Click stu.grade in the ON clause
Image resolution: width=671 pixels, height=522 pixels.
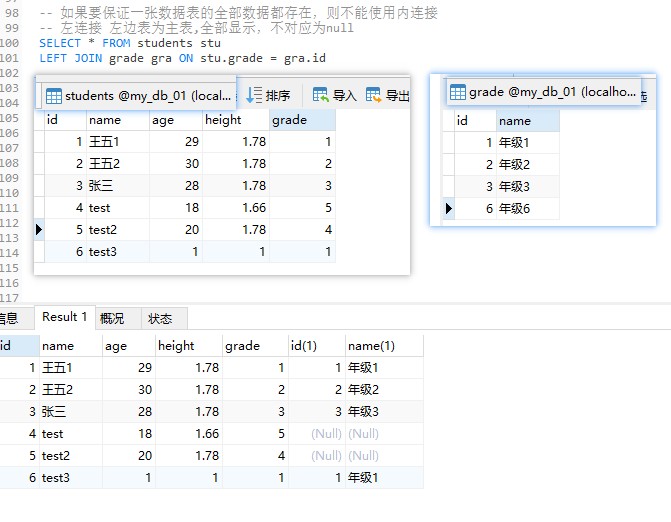[x=231, y=58]
